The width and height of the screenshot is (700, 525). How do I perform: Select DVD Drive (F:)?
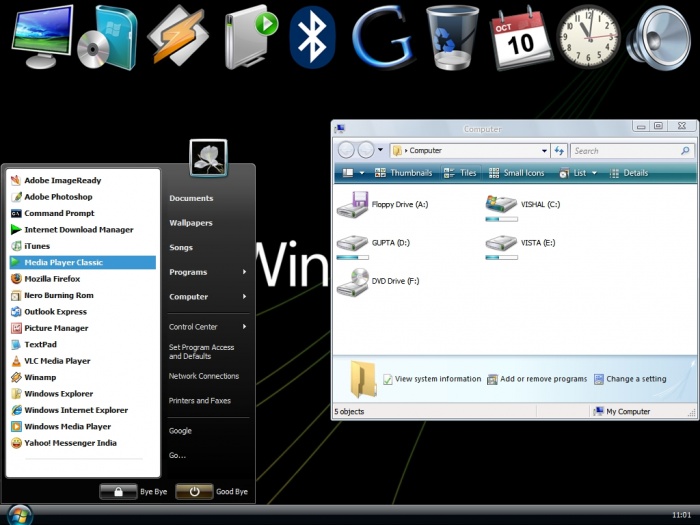point(378,282)
